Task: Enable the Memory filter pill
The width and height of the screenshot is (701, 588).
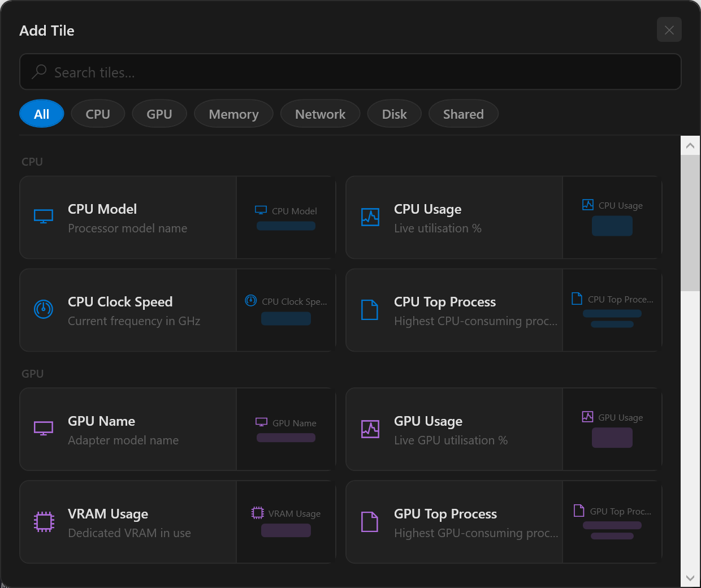Action: [x=233, y=113]
